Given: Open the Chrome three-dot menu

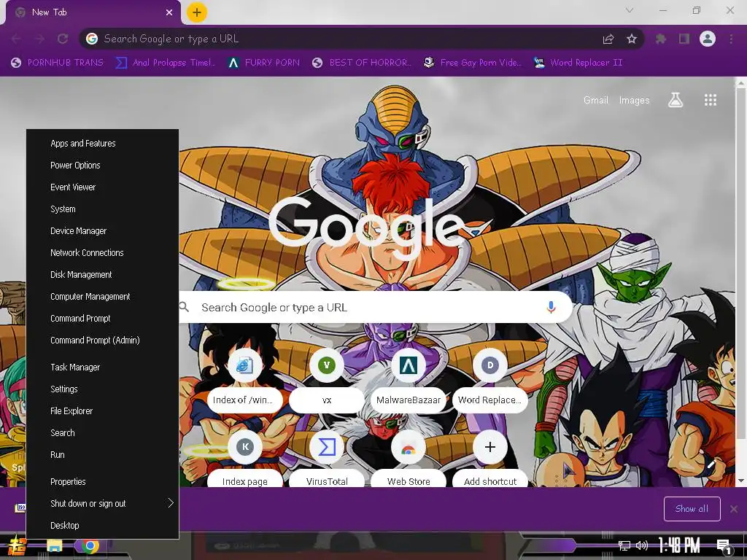Looking at the screenshot, I should (731, 39).
